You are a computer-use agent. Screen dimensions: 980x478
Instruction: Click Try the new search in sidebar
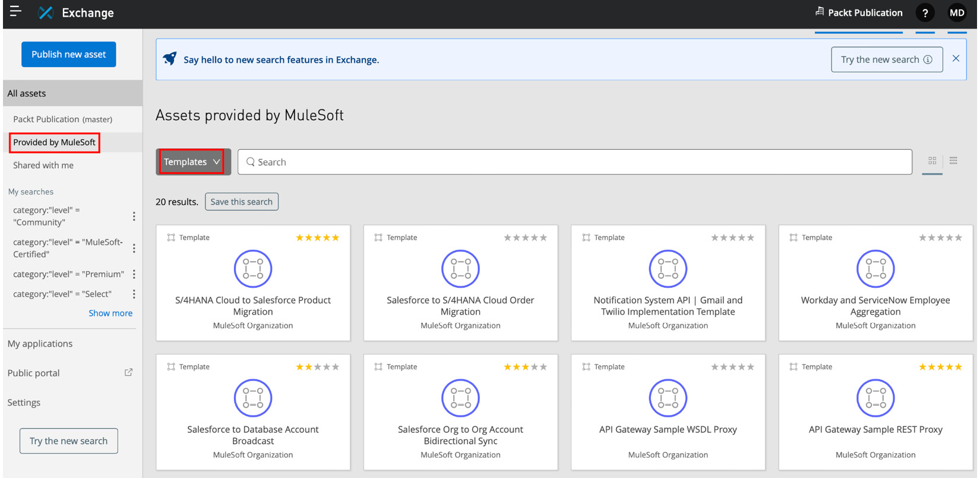point(69,441)
